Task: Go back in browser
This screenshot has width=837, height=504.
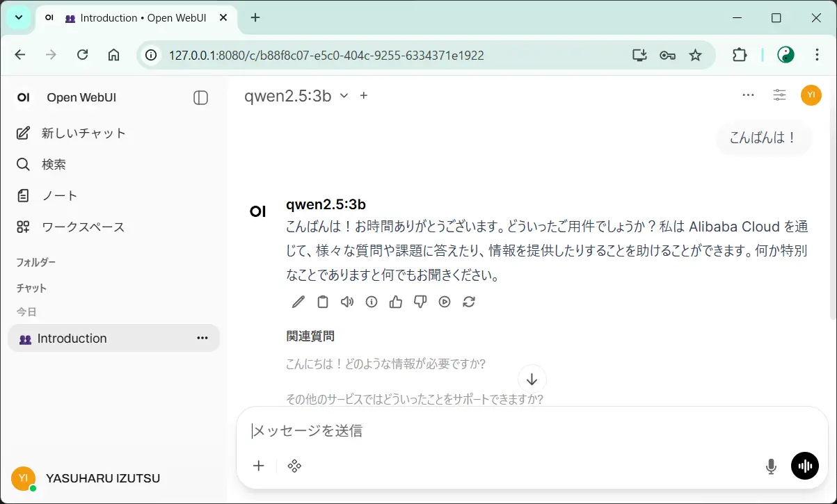Action: click(x=20, y=55)
